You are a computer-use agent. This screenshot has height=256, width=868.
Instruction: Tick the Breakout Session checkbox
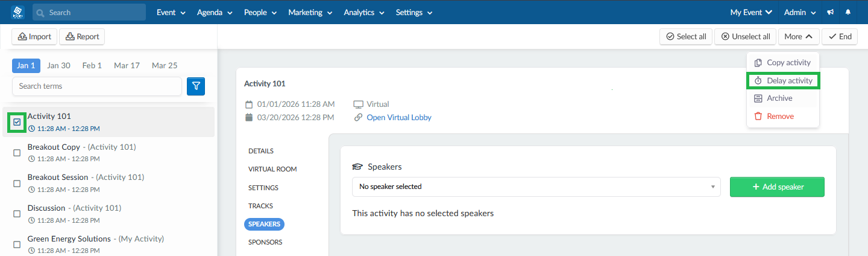[17, 184]
